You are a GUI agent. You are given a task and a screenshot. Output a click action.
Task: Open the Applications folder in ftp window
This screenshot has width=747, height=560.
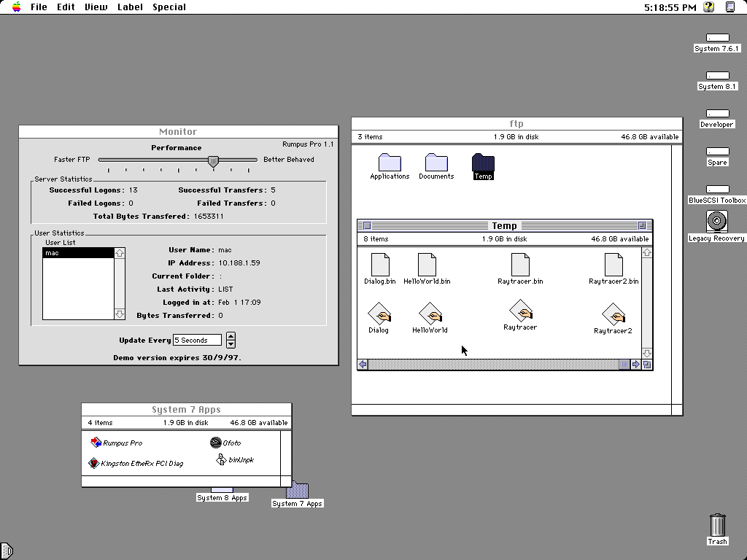click(389, 165)
